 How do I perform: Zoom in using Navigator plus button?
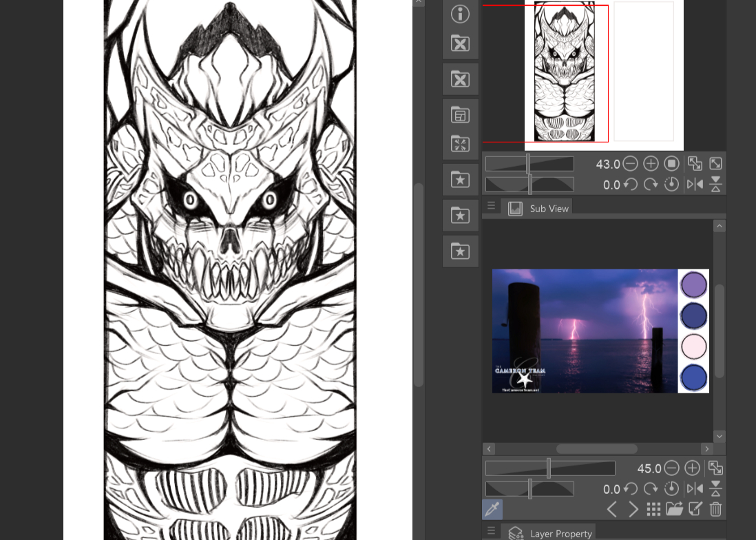pyautogui.click(x=651, y=164)
